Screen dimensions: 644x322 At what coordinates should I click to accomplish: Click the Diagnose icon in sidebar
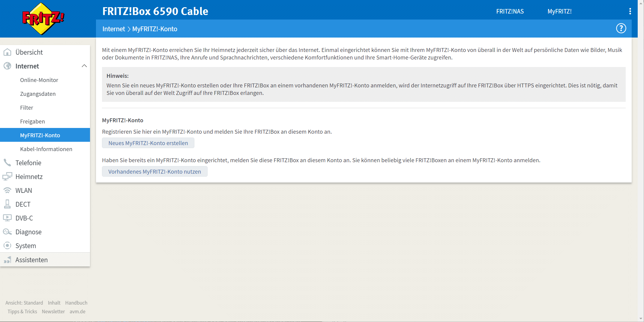[x=7, y=232]
